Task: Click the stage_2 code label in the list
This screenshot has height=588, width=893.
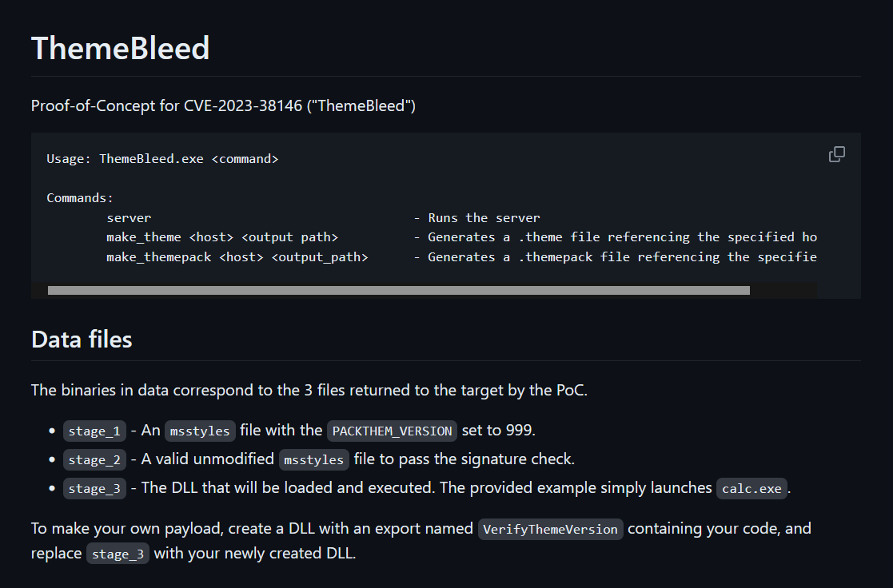Action: [x=94, y=459]
